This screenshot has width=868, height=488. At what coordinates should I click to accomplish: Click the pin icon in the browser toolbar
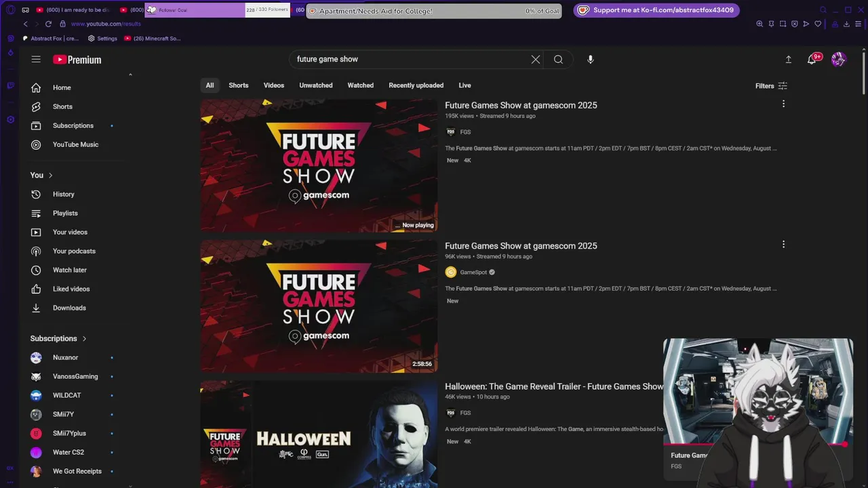(771, 24)
